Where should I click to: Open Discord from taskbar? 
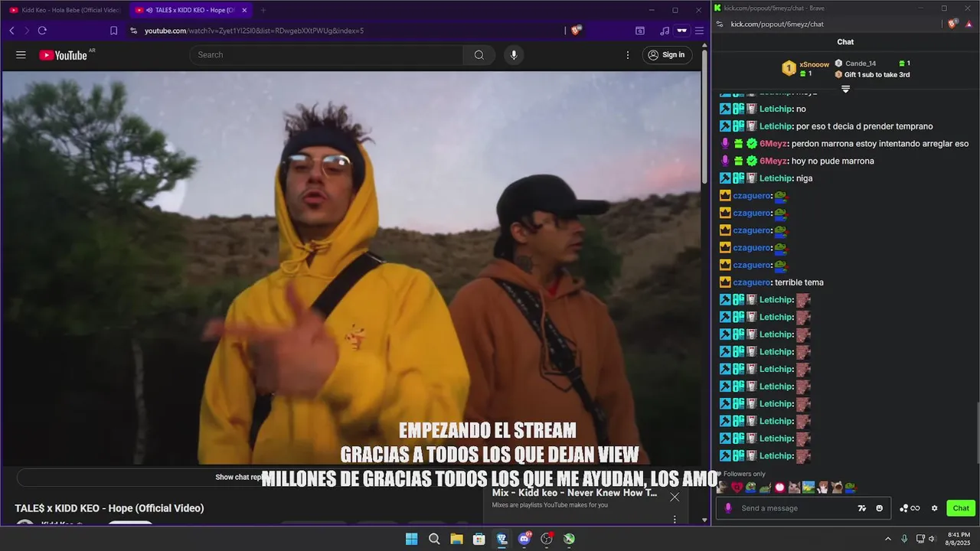tap(524, 539)
